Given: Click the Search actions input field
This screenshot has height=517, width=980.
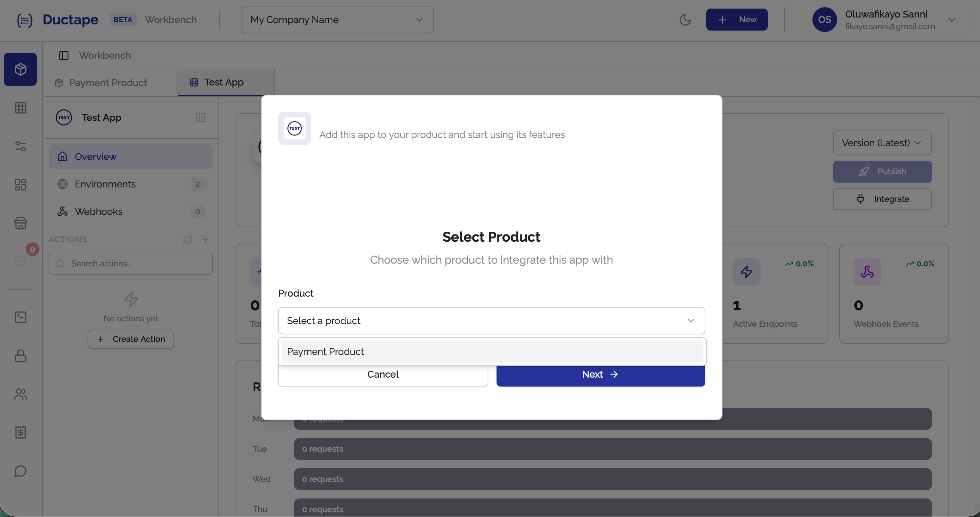Looking at the screenshot, I should point(130,263).
